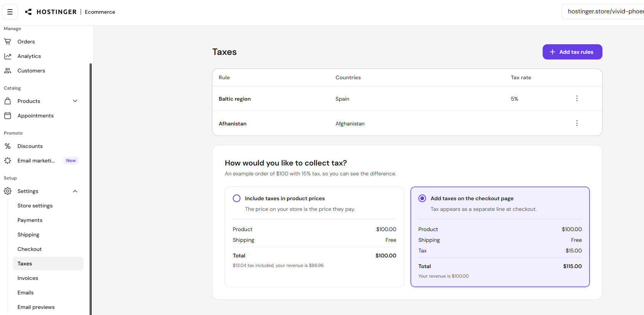Click the Analytics chart icon

point(8,56)
